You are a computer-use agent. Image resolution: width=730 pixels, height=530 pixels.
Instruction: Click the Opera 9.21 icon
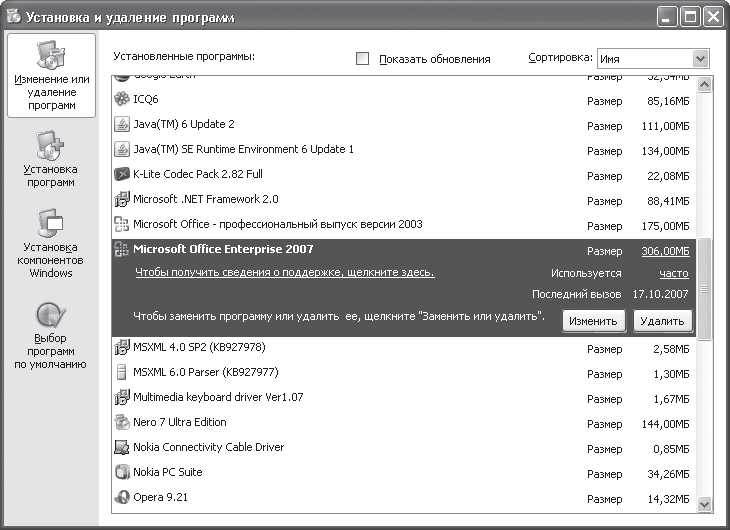tap(122, 497)
